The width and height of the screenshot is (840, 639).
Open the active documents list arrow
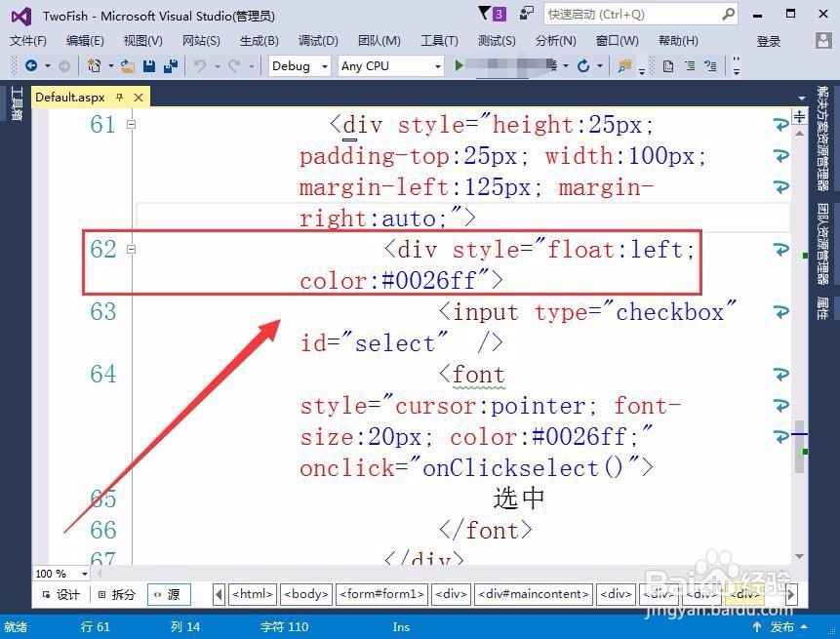coord(801,98)
